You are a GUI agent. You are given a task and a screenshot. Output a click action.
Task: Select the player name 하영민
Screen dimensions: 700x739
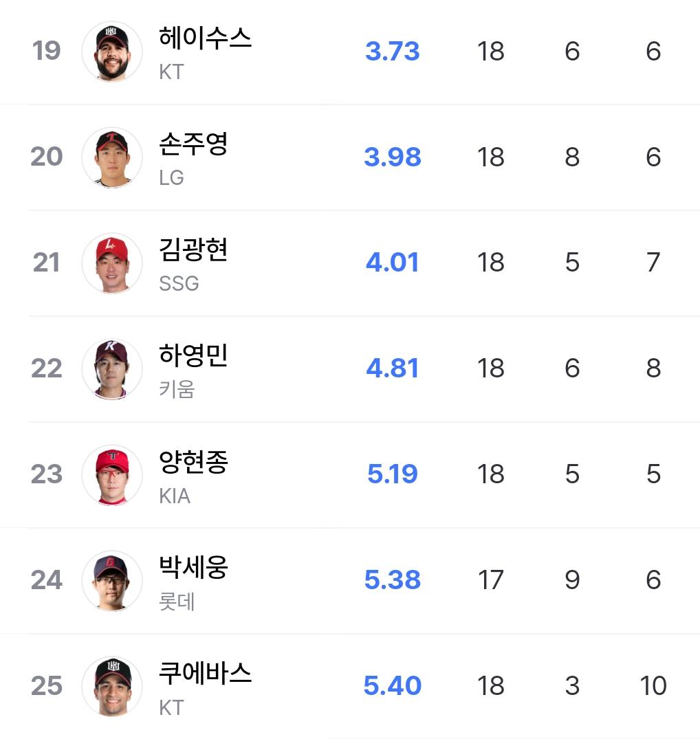(193, 355)
